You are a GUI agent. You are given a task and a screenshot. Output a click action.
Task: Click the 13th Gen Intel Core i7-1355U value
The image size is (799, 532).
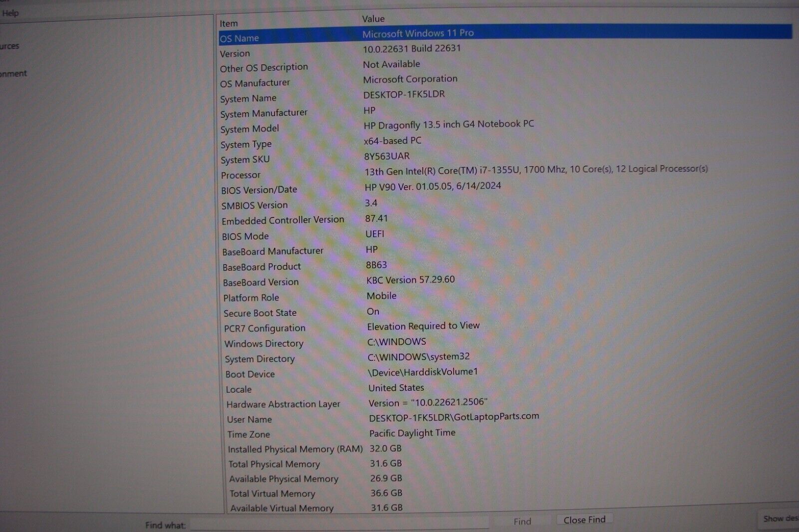click(536, 170)
